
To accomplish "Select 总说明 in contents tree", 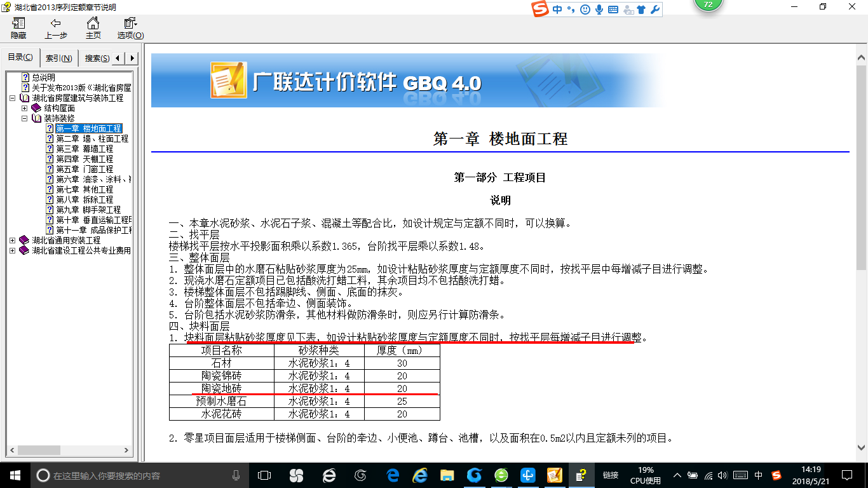I will click(x=44, y=78).
